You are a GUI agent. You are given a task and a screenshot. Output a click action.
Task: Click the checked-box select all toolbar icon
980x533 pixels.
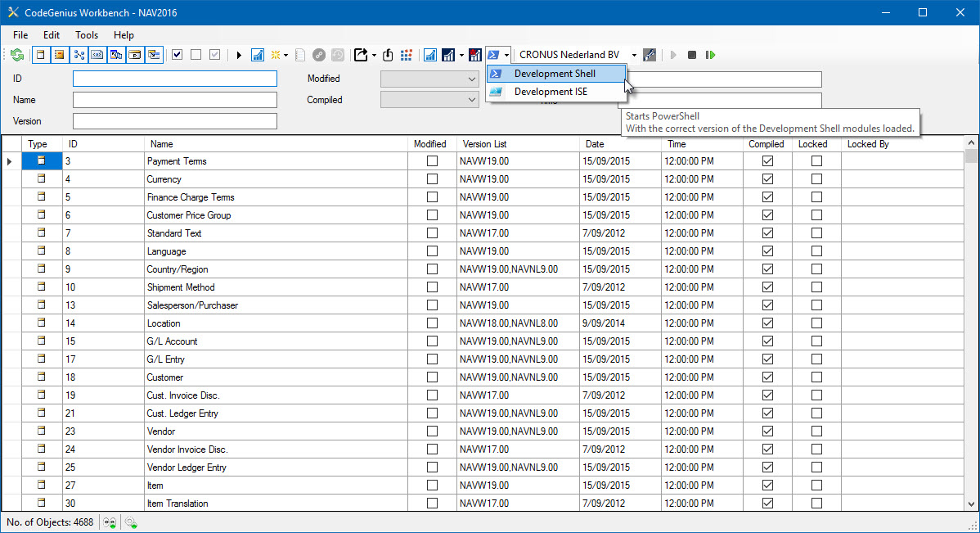177,55
